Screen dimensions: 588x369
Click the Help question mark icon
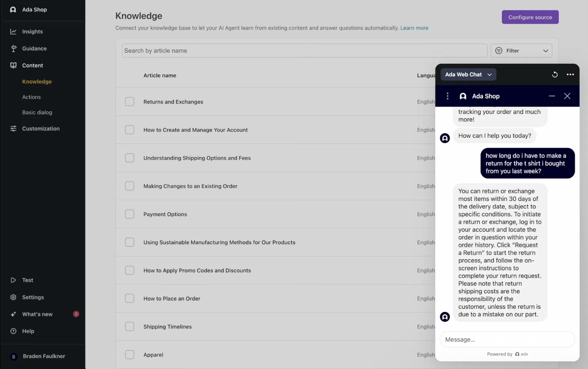pyautogui.click(x=13, y=331)
